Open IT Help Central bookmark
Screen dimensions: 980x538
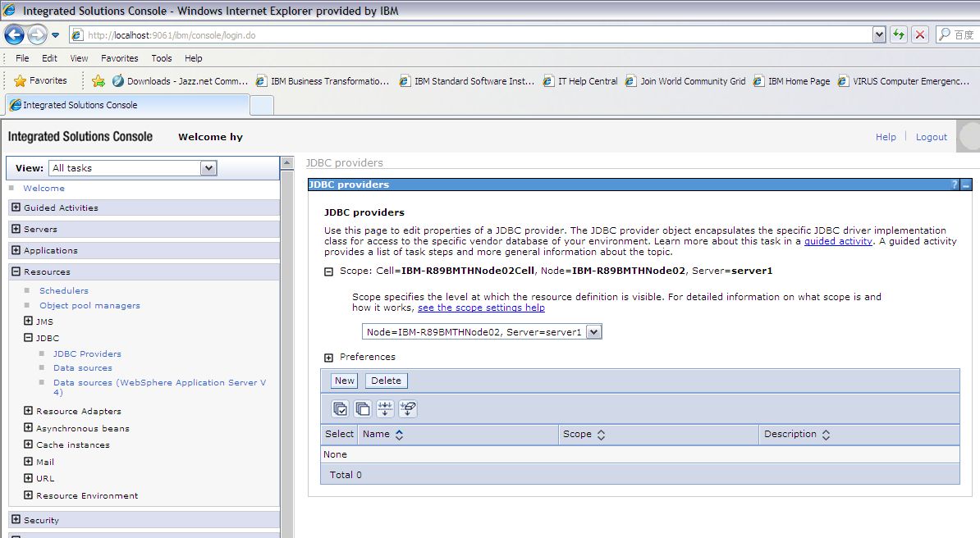click(580, 81)
